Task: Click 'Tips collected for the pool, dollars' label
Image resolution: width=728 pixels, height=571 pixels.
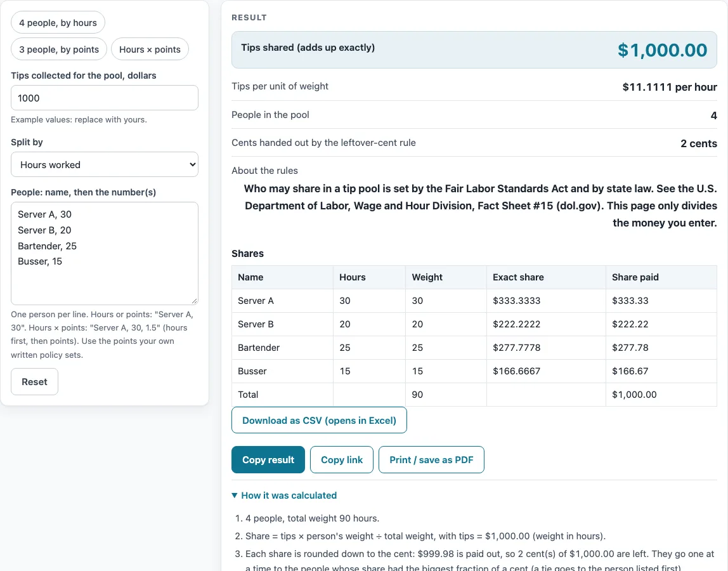Action: (x=84, y=75)
